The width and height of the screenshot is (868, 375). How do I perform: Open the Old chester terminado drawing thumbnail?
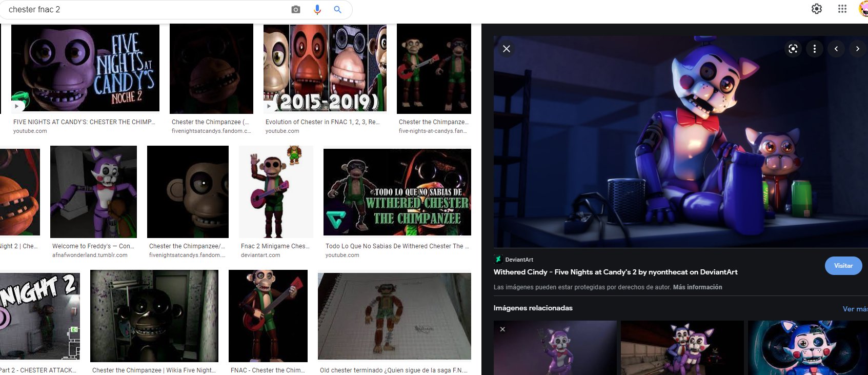[x=394, y=316]
